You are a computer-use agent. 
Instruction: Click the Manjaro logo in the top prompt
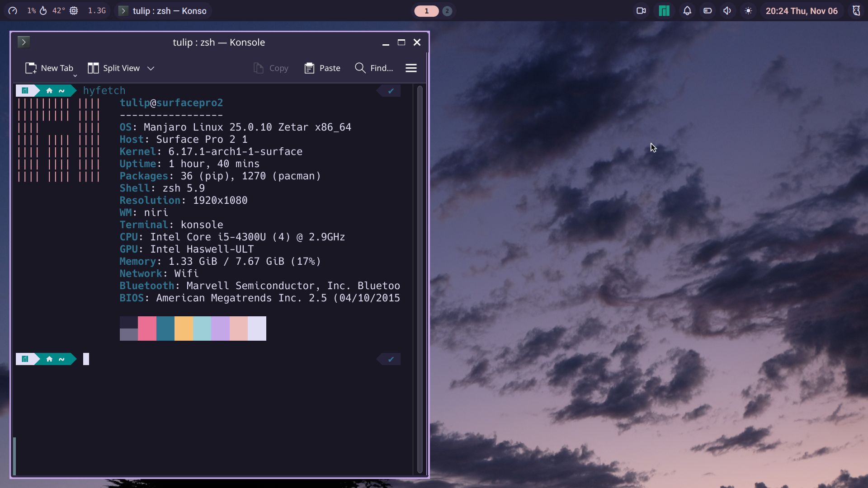pos(25,91)
